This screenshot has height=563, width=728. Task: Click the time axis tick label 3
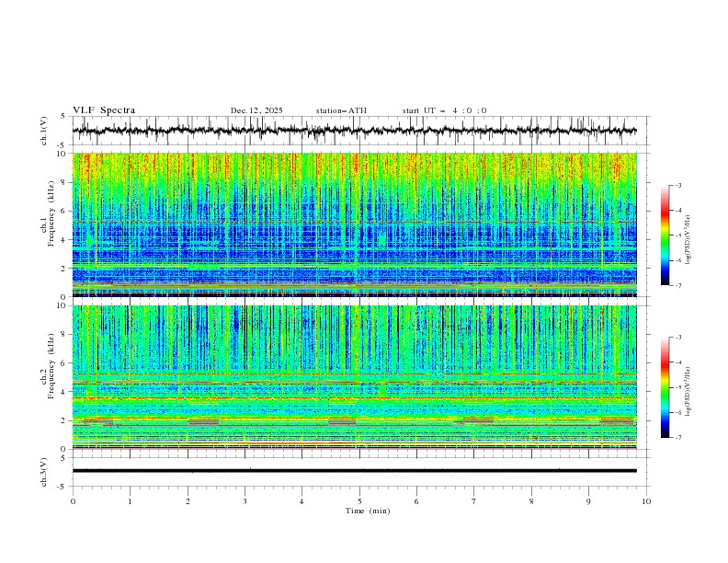click(245, 501)
